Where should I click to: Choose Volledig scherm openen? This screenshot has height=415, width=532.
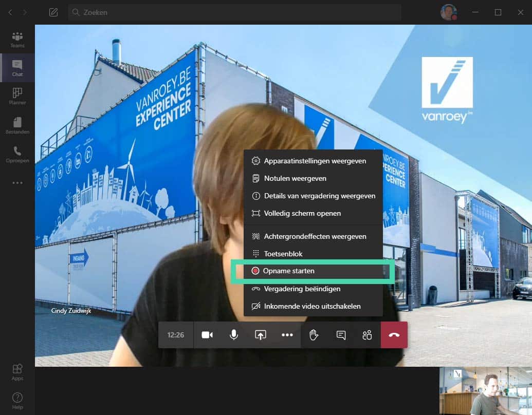[313, 213]
